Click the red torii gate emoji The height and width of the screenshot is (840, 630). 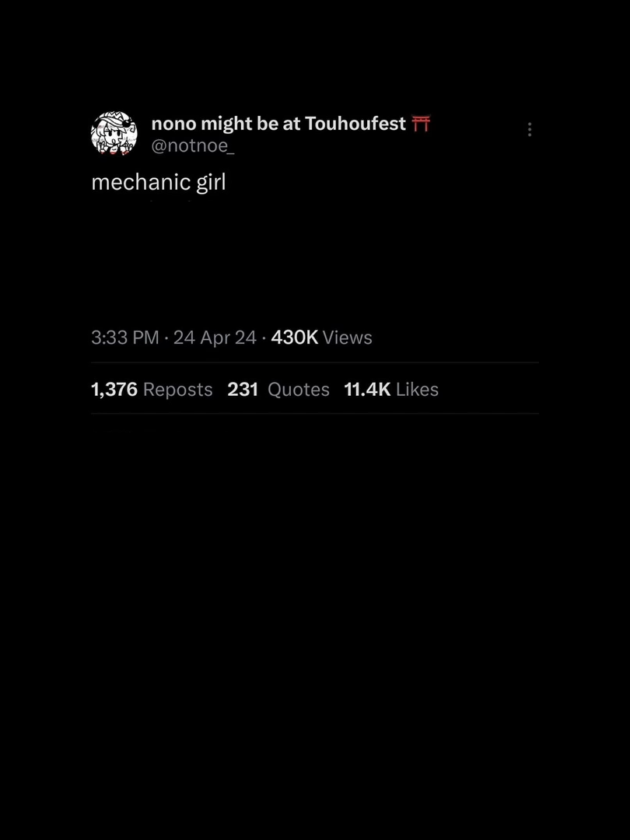click(421, 124)
